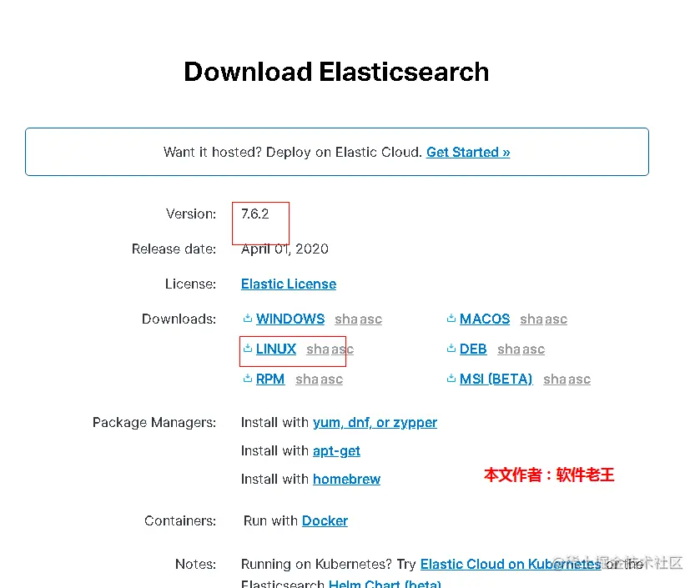
Task: Open the sha checksum for MSI (BETA)
Action: click(x=555, y=379)
